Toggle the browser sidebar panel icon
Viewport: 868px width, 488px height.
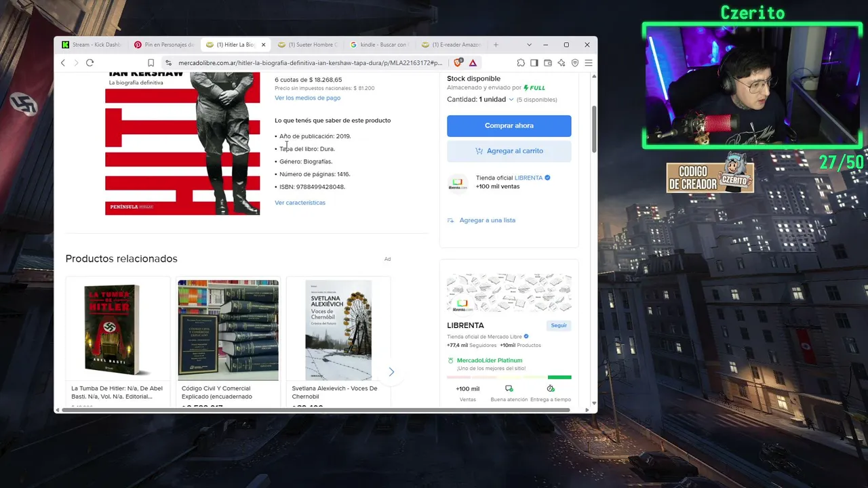534,63
